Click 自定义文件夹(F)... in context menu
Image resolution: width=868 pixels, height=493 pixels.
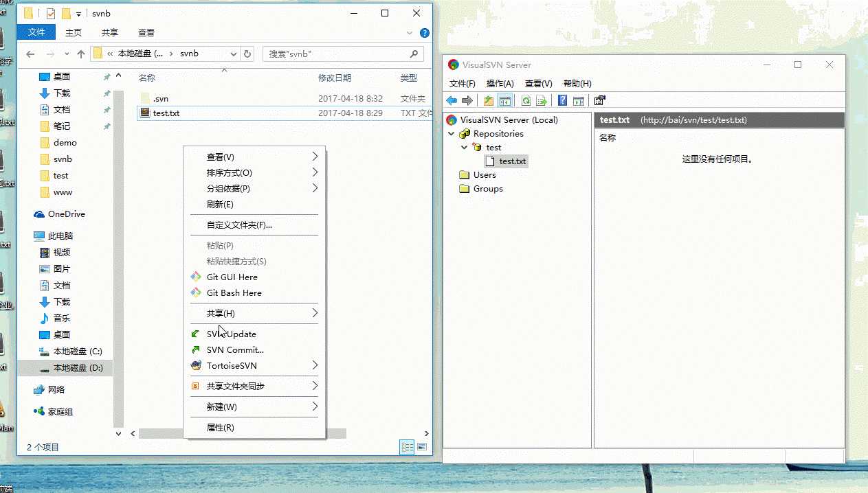(254, 225)
